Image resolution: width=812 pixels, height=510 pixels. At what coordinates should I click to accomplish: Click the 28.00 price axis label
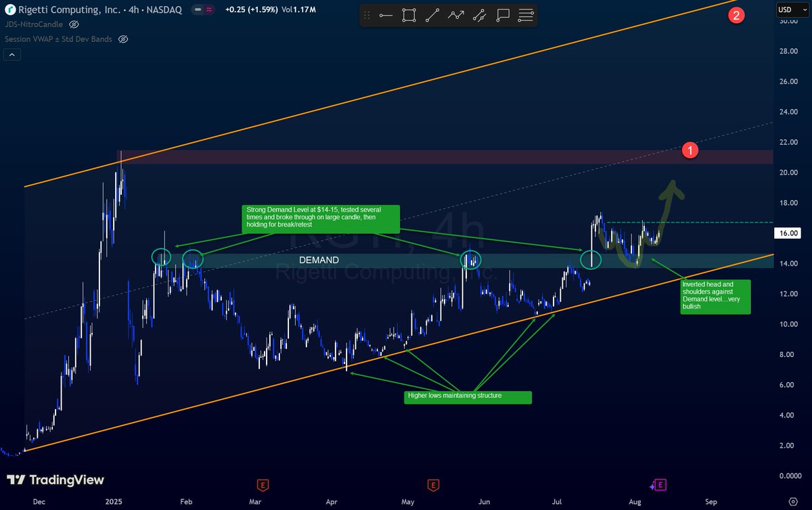789,51
